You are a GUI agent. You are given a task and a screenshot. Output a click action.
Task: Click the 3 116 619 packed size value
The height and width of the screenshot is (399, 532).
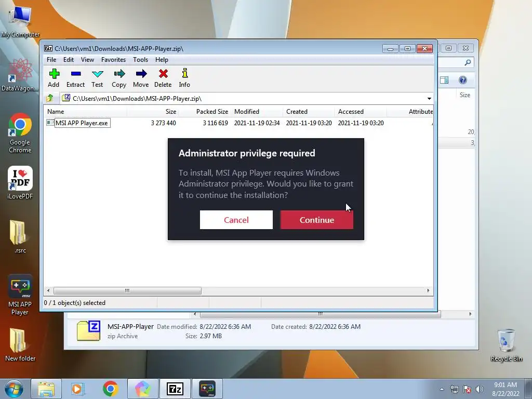pos(215,123)
